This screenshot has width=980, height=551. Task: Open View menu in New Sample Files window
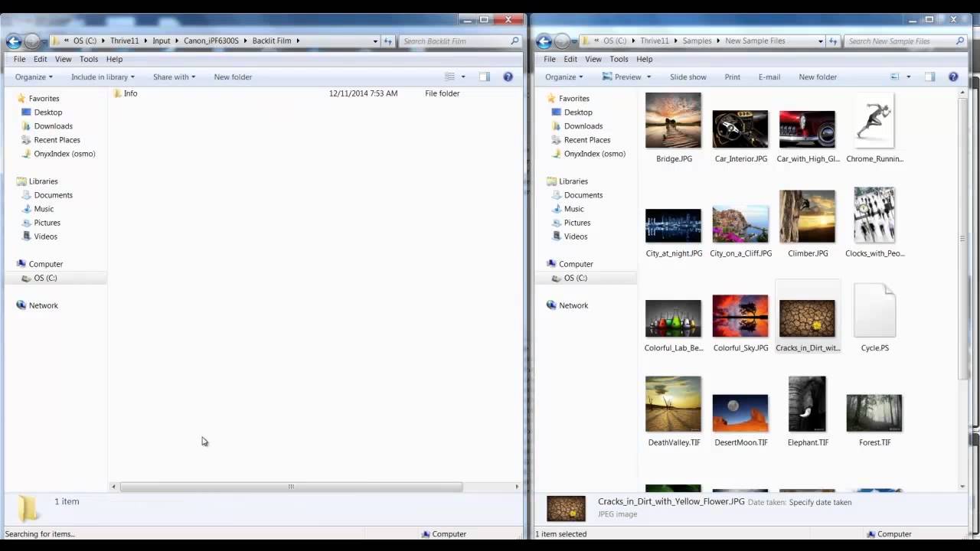593,59
